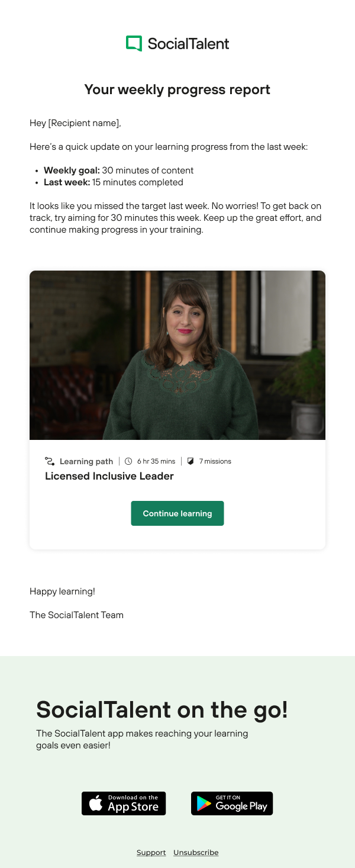
Task: Click the Learning path route icon
Action: point(50,461)
